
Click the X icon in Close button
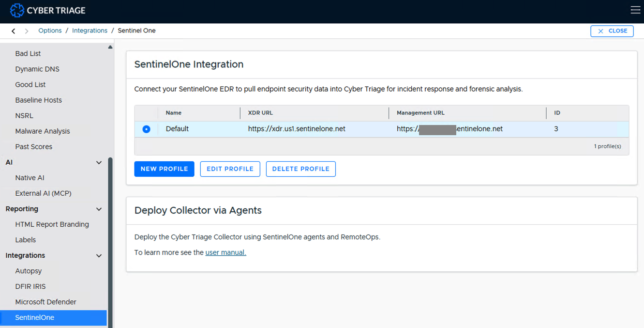point(601,31)
